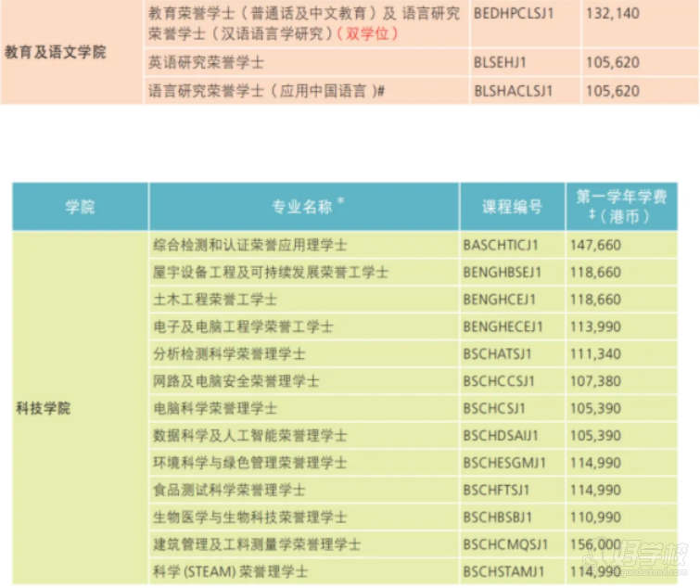
Task: Select the 科技学院 faculty cell
Action: pos(43,408)
